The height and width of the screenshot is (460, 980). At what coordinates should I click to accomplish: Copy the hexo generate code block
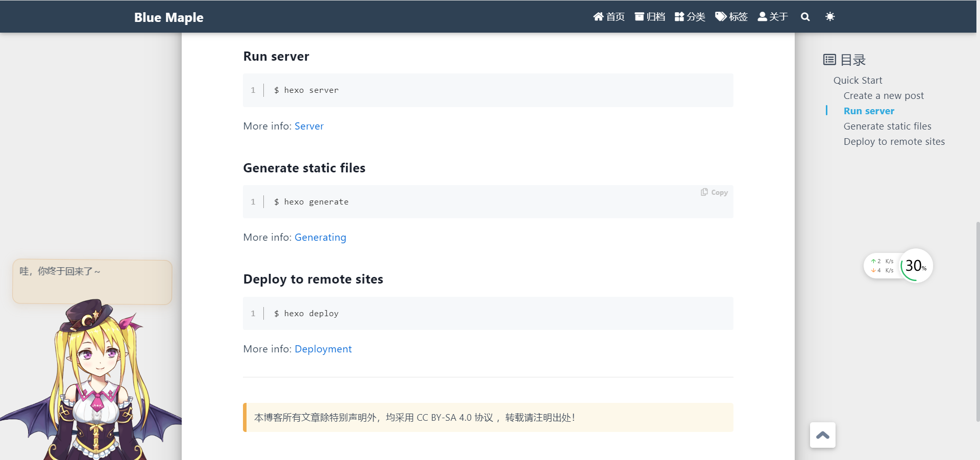(x=714, y=192)
